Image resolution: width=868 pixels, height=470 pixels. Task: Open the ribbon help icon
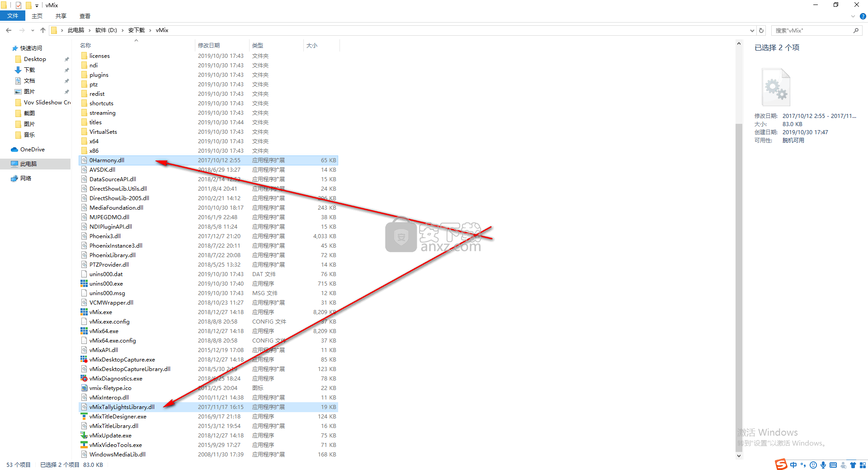click(863, 16)
